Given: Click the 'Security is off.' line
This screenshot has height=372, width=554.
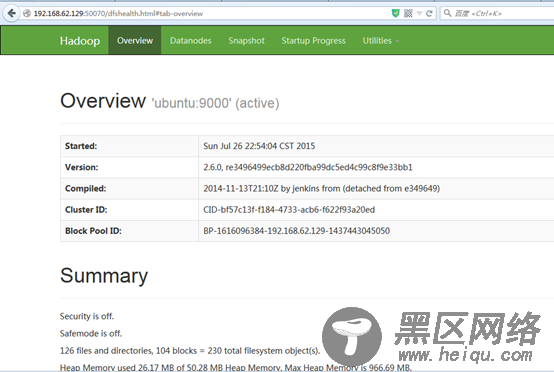Looking at the screenshot, I should 87,316.
